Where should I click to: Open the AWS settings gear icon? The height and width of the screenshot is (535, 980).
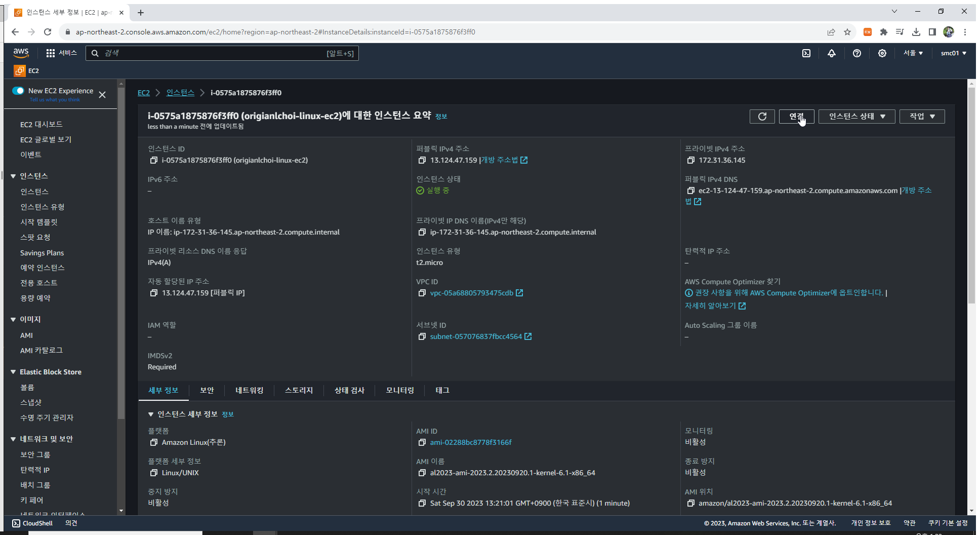pyautogui.click(x=882, y=53)
